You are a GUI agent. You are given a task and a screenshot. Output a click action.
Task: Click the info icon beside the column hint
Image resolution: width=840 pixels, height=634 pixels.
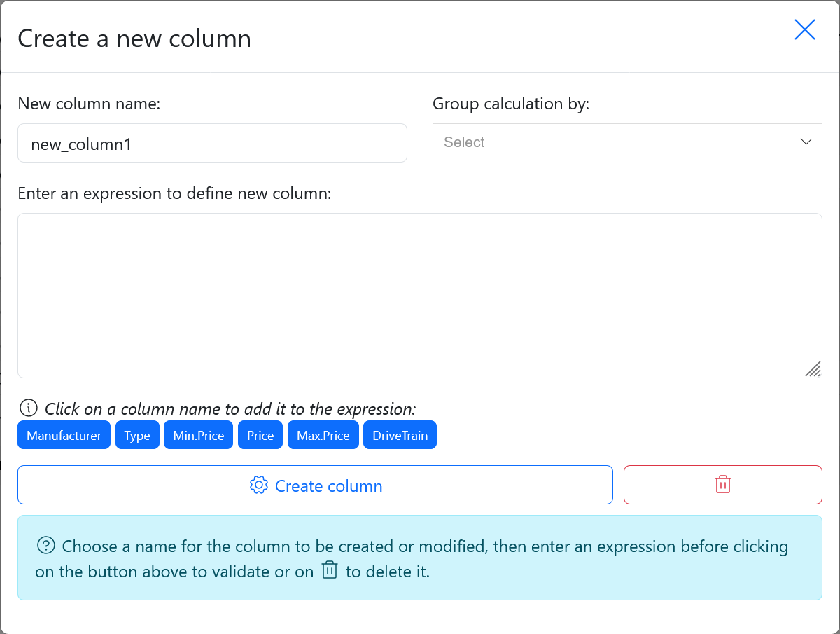[28, 408]
